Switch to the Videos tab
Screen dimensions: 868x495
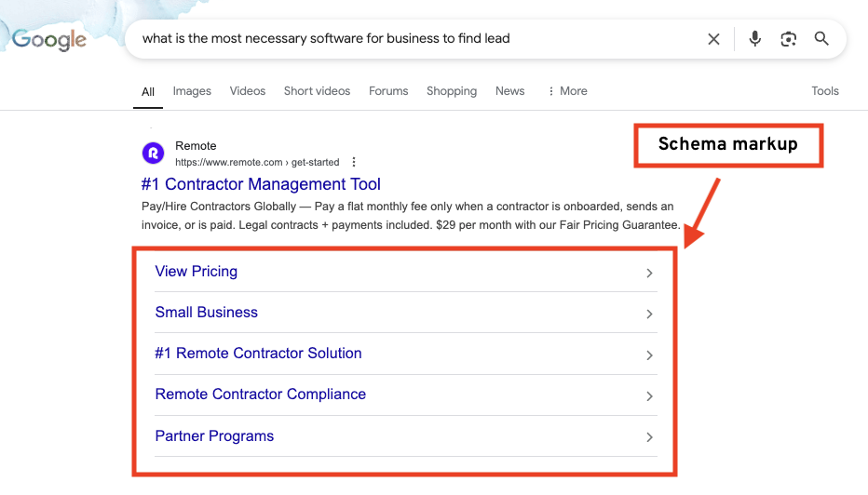coord(248,91)
